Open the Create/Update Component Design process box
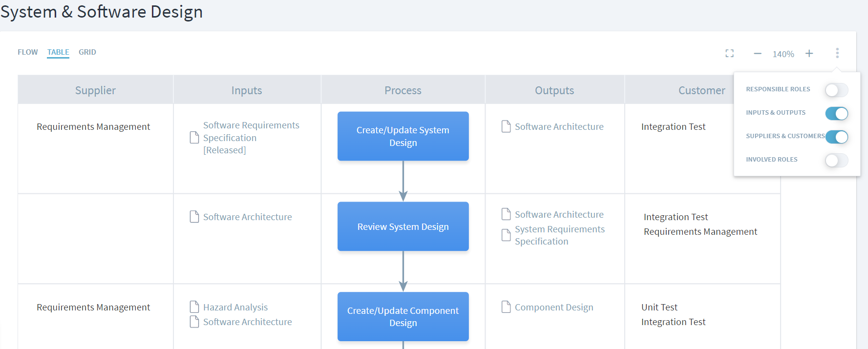 point(403,316)
